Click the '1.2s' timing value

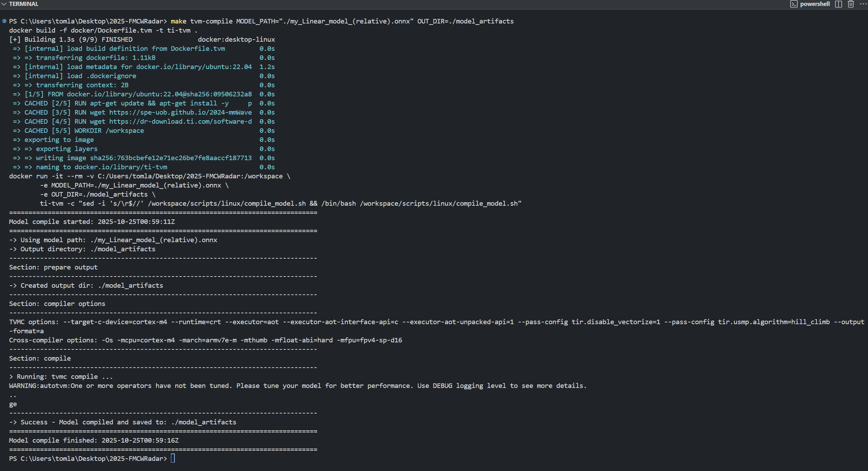tap(267, 67)
